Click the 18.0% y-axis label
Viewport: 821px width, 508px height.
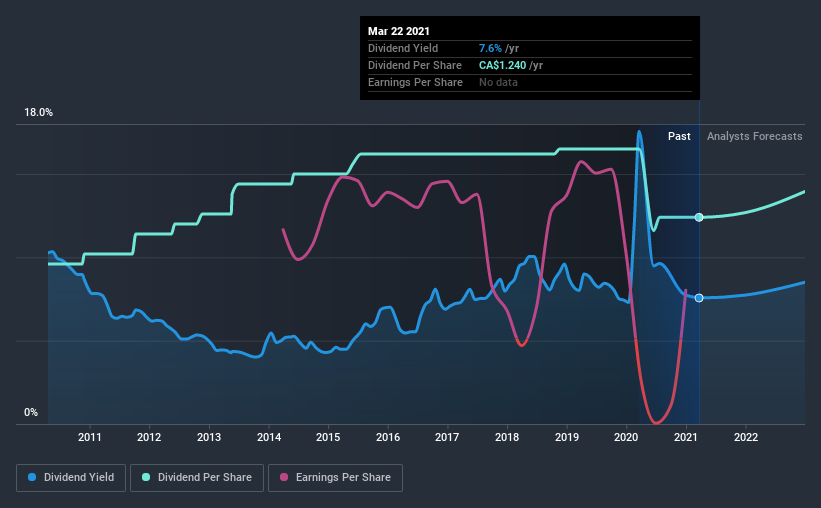[x=38, y=113]
